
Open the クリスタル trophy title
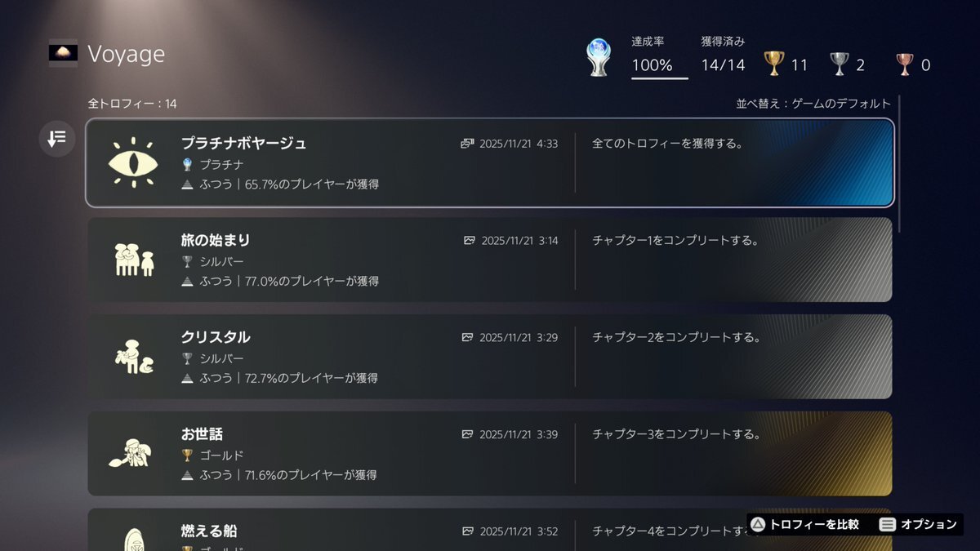click(216, 337)
